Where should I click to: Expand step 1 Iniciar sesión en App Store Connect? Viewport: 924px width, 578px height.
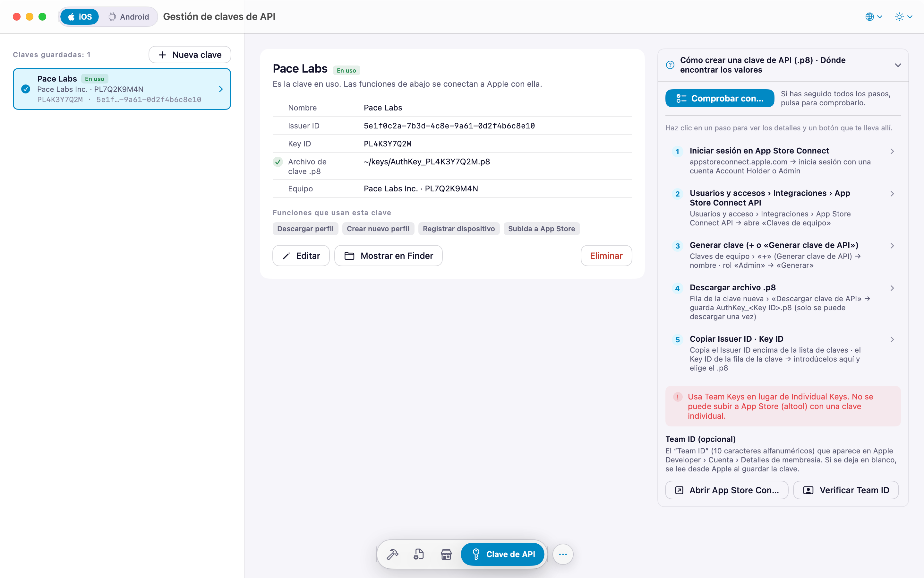point(783,160)
